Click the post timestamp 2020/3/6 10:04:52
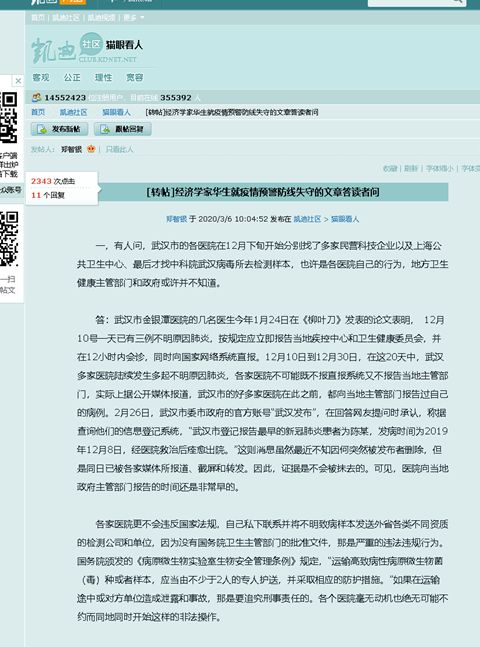This screenshot has height=647, width=480. click(x=233, y=219)
